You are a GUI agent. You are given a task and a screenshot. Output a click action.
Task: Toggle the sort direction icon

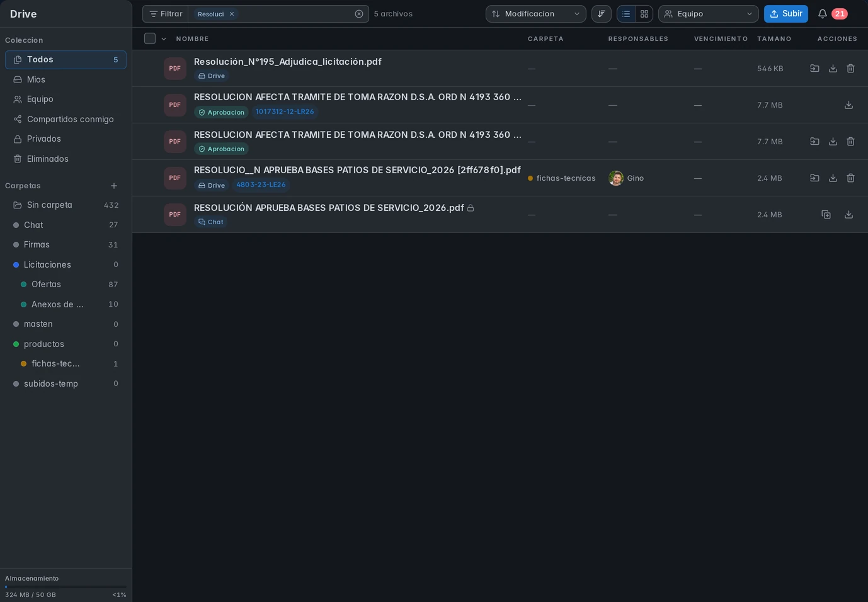coord(602,14)
